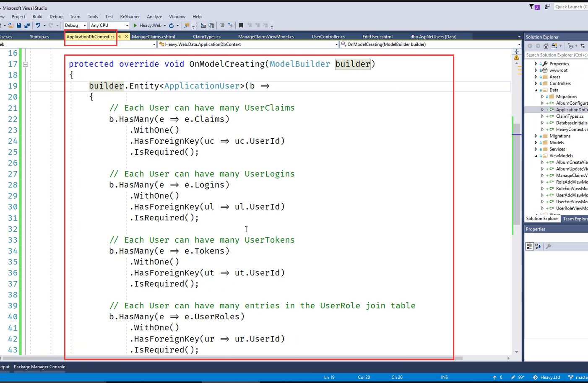This screenshot has width=588, height=383.
Task: Switch to ManageClaims.cshtml tab
Action: tap(154, 36)
